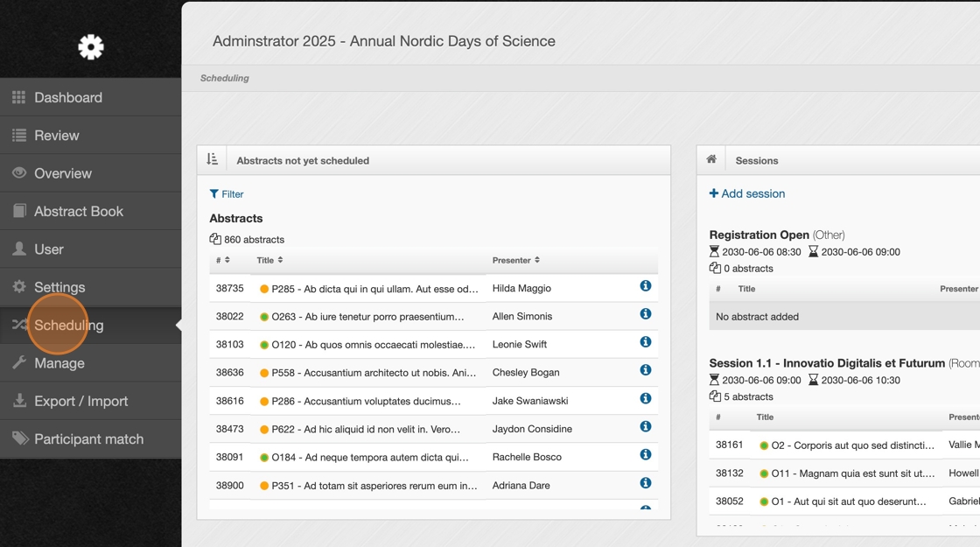Viewport: 980px width, 547px height.
Task: Open Export / Import section
Action: pyautogui.click(x=80, y=401)
